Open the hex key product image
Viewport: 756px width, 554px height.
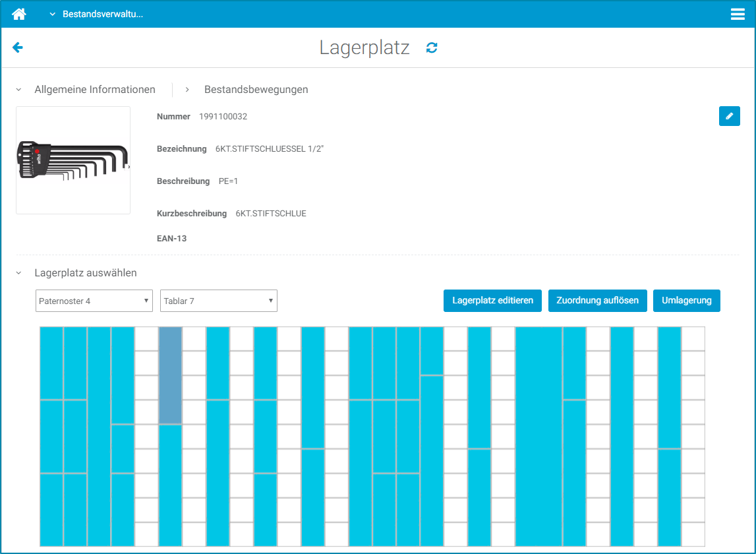[73, 160]
